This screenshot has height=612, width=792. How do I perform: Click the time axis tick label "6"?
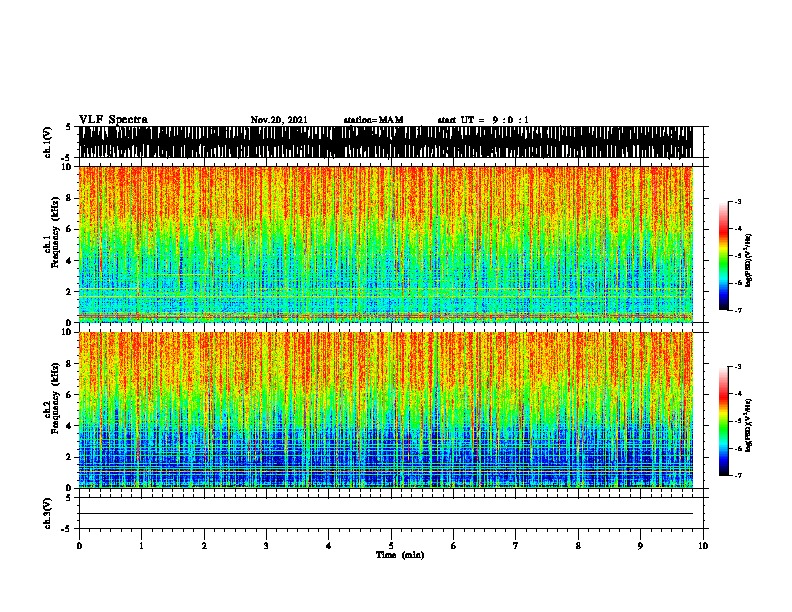[454, 546]
